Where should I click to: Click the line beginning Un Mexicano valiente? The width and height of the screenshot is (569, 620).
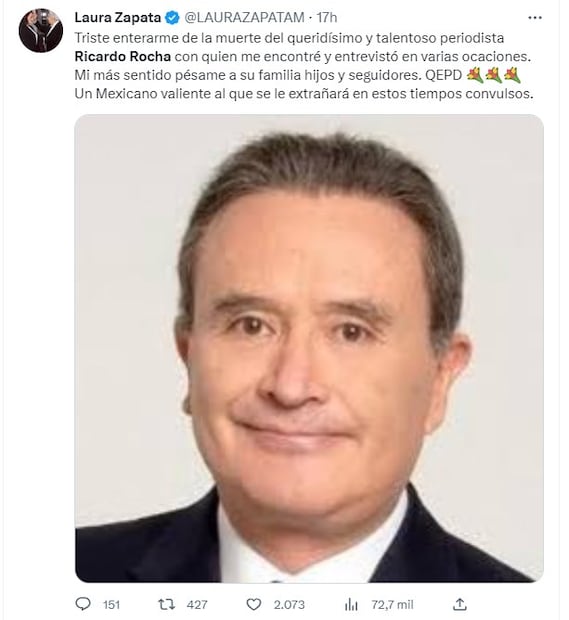pos(304,94)
